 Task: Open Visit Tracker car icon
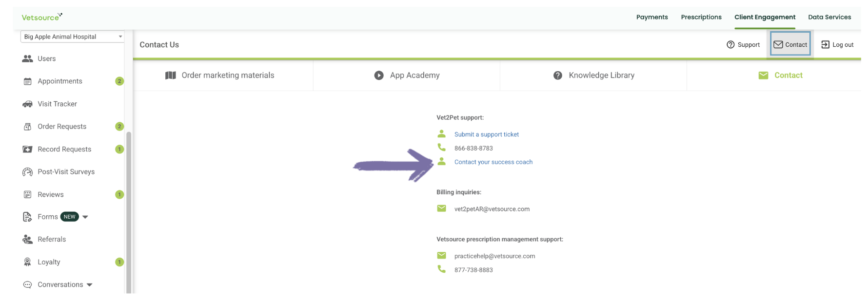click(x=27, y=104)
